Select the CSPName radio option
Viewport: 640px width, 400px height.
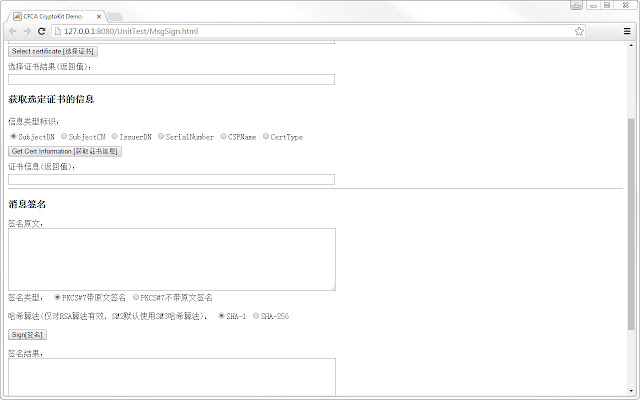point(223,136)
